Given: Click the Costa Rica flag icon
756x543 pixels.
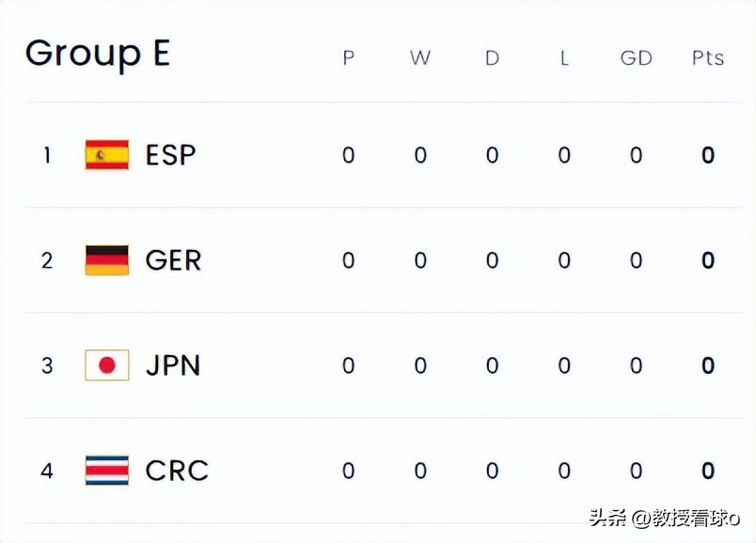Looking at the screenshot, I should 107,470.
